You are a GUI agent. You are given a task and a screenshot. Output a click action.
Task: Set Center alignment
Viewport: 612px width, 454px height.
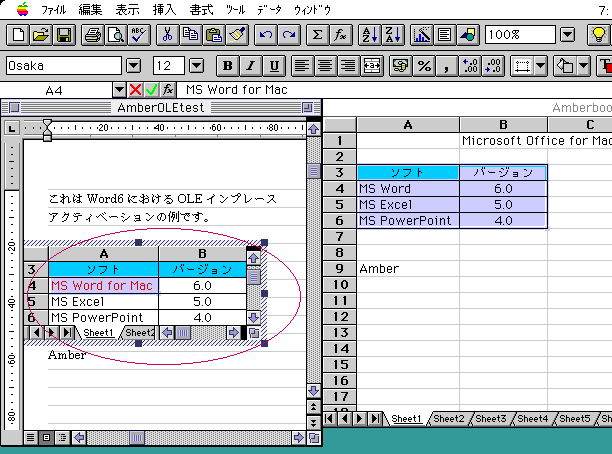[x=325, y=66]
